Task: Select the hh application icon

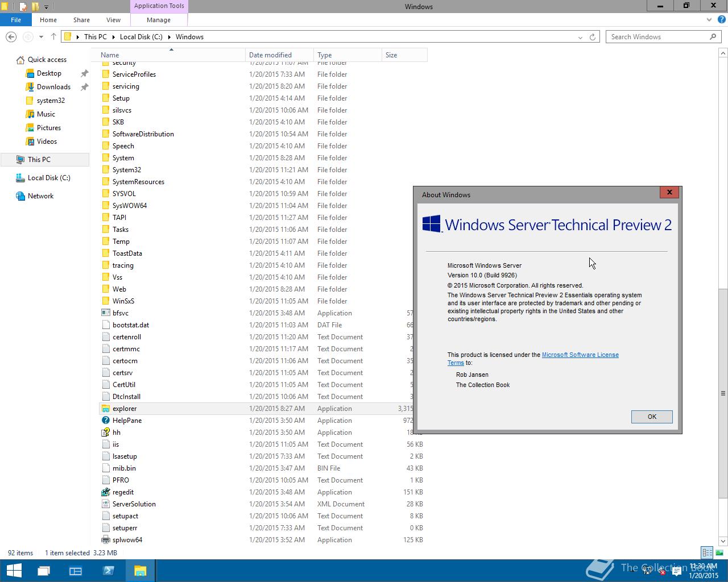Action: (x=105, y=432)
